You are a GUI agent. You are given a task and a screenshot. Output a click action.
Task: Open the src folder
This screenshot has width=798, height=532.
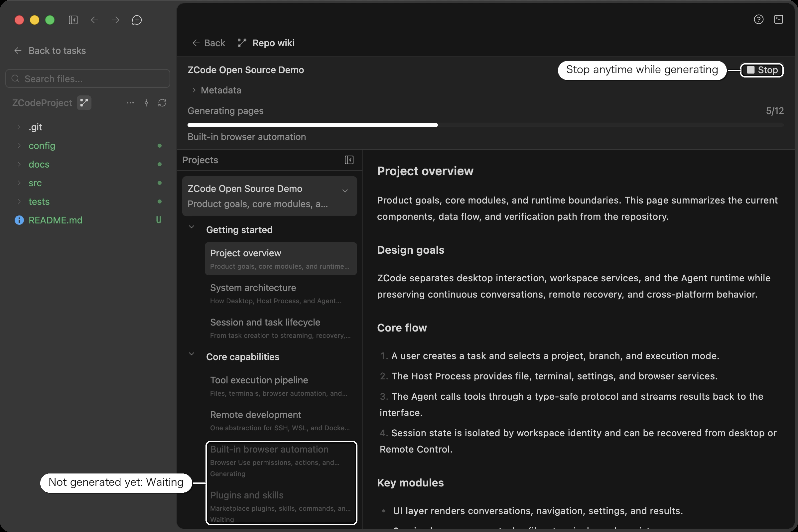35,183
